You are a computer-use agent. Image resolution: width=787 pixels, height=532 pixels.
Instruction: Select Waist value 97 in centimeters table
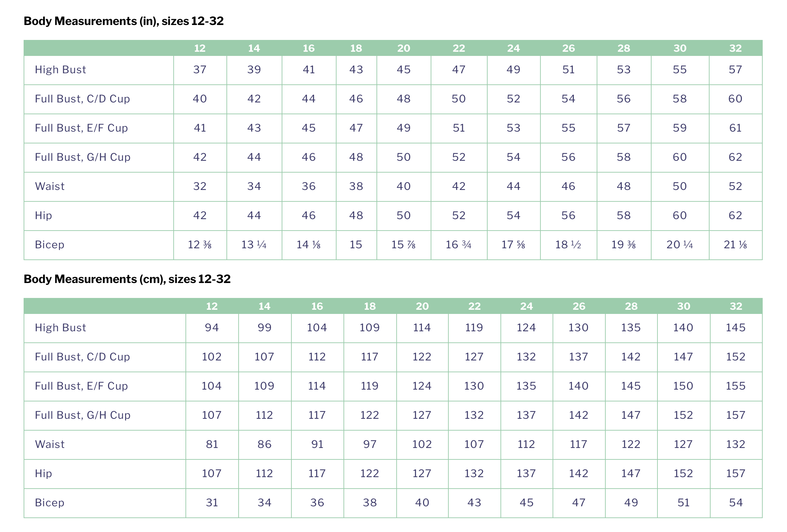point(370,444)
